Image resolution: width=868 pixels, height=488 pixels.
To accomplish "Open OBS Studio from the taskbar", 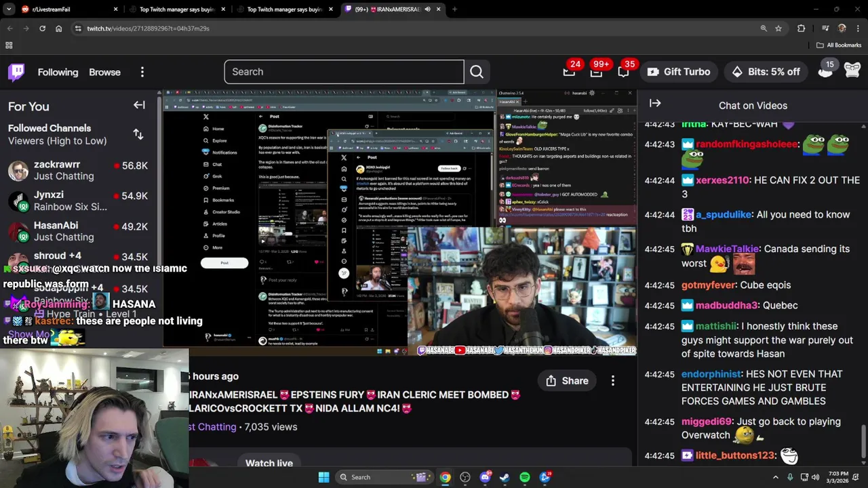I will pyautogui.click(x=465, y=477).
